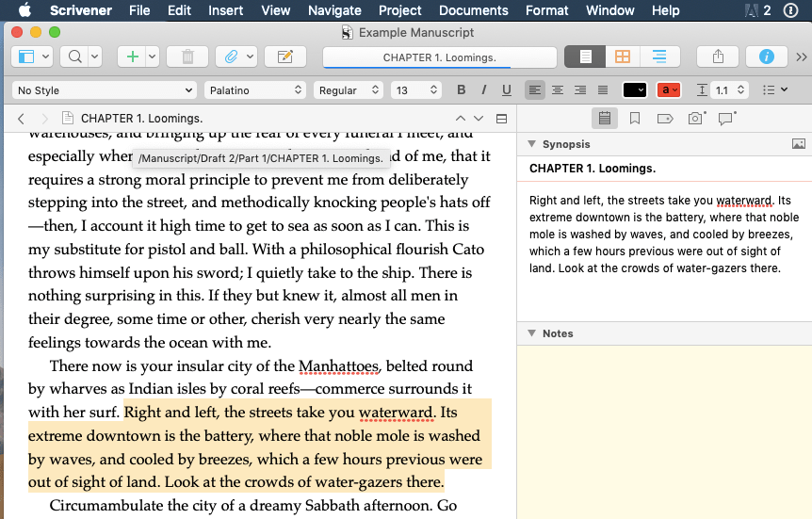812x519 pixels.
Task: Open the No Style dropdown
Action: 104,90
